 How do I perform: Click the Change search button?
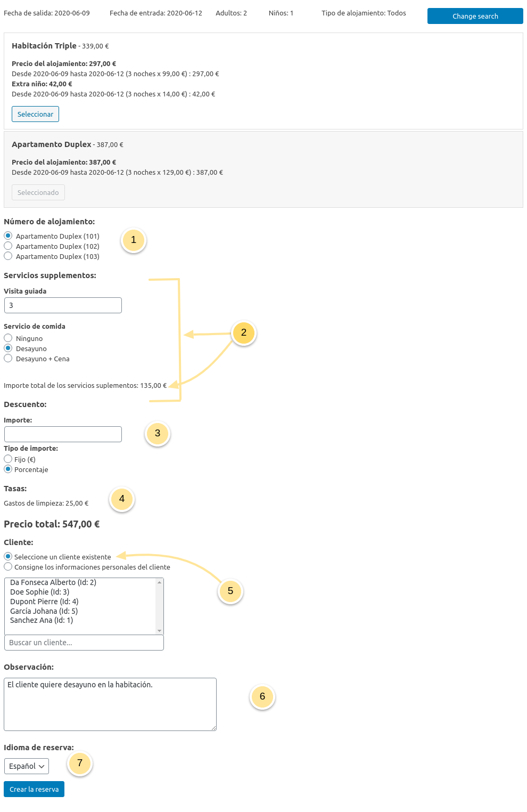tap(474, 16)
